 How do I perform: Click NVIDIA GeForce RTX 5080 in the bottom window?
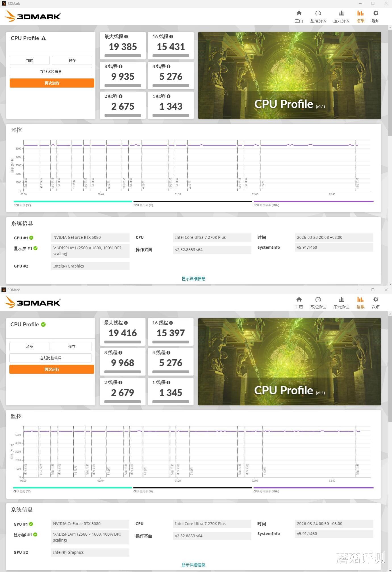click(90, 524)
